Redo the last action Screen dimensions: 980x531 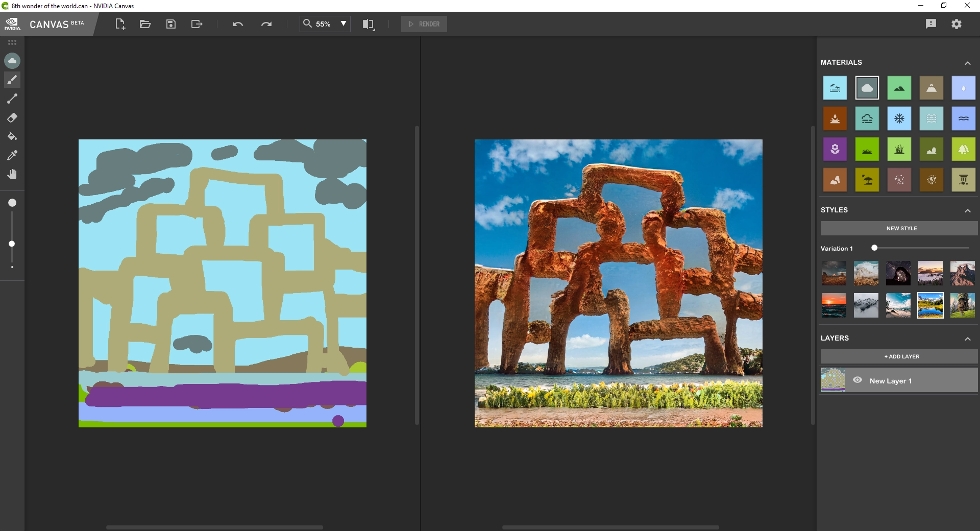266,24
